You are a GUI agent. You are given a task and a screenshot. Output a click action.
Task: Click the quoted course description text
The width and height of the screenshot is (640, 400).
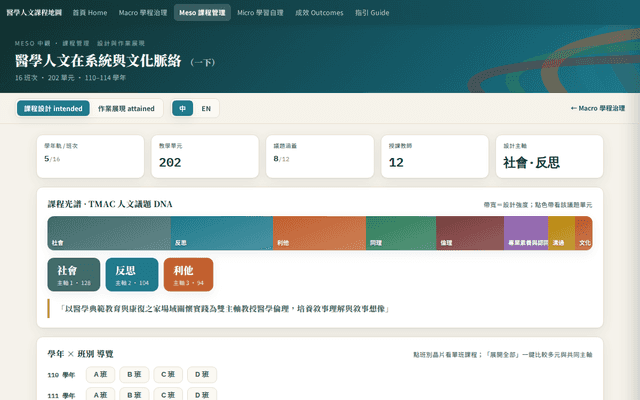[224, 309]
